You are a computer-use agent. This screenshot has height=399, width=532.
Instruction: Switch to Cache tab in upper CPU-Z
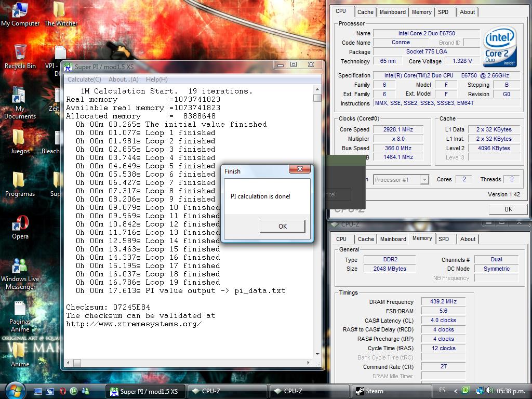pos(365,12)
